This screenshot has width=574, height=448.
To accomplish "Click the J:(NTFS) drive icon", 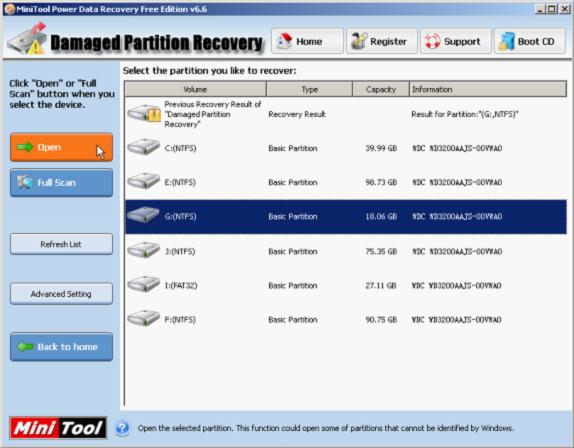I will tap(144, 250).
